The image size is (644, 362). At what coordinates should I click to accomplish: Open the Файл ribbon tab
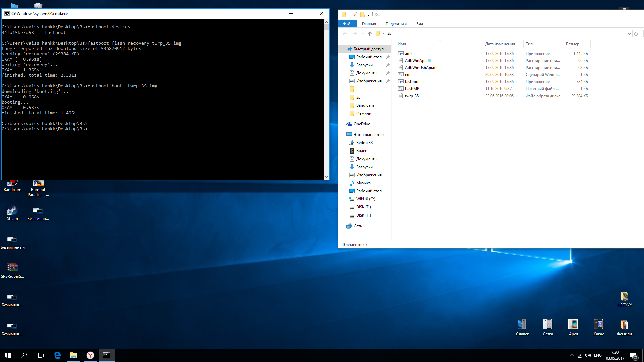pyautogui.click(x=347, y=24)
